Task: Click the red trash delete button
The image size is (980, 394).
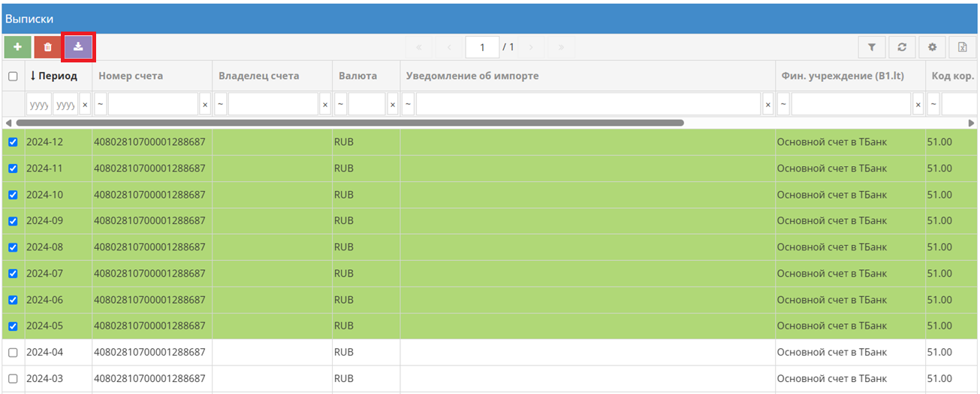Action: tap(47, 47)
